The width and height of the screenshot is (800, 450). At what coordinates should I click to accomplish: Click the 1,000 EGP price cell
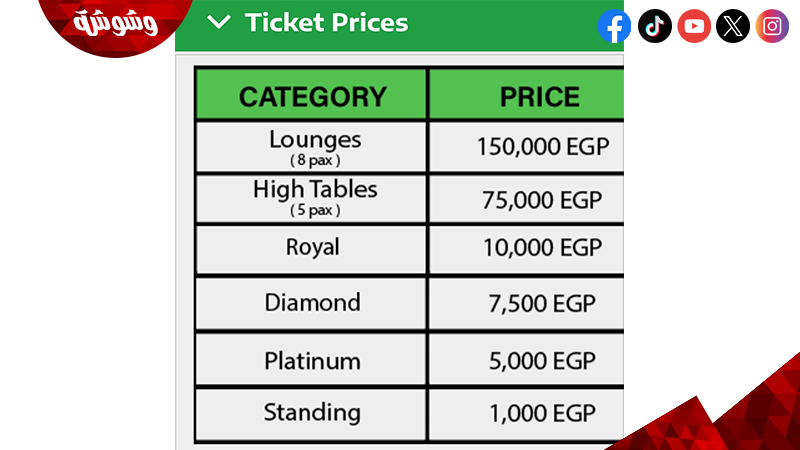[x=527, y=414]
